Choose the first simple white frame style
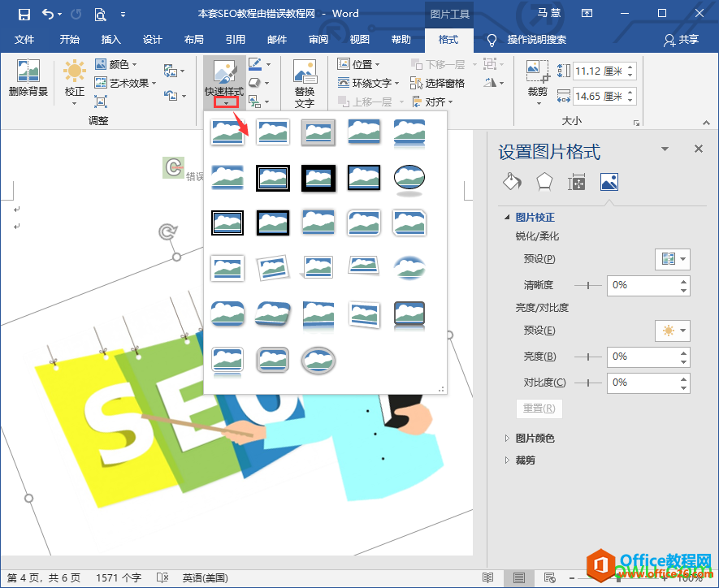719x588 pixels. [227, 132]
